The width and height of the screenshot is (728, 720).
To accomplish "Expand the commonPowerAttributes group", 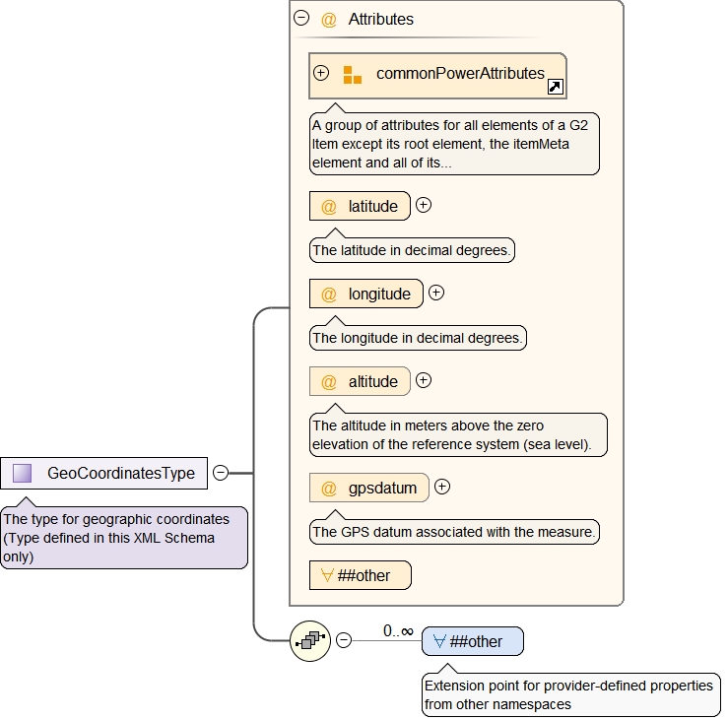I will 321,73.
